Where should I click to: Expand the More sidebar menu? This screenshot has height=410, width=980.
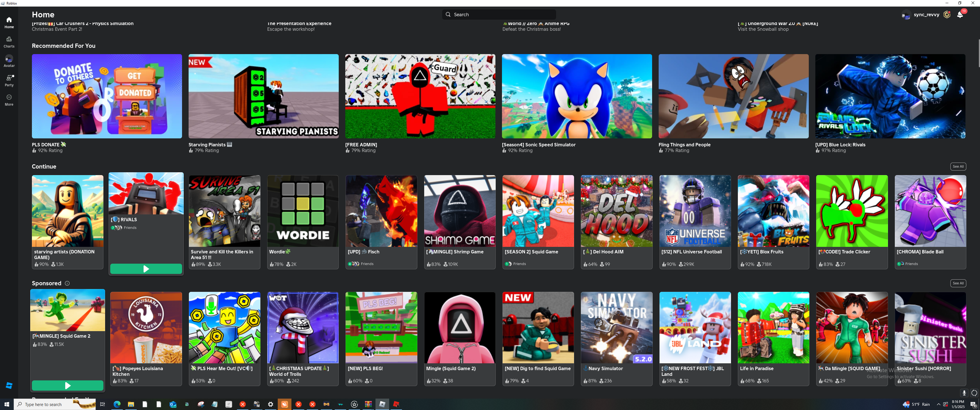(9, 99)
